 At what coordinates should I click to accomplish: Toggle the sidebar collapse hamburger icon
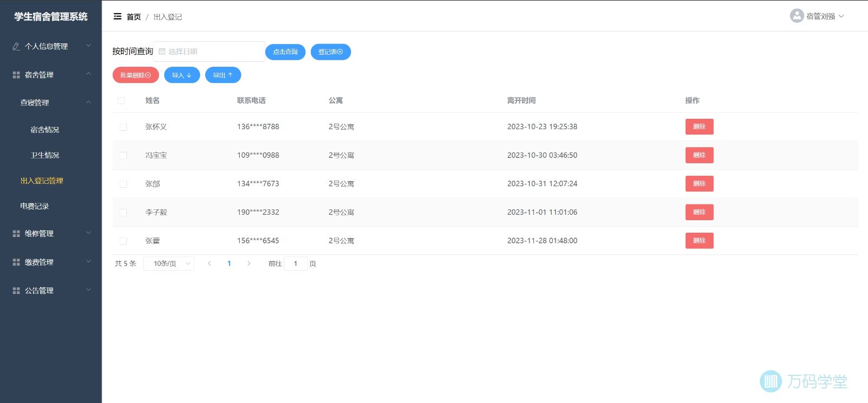pos(117,16)
